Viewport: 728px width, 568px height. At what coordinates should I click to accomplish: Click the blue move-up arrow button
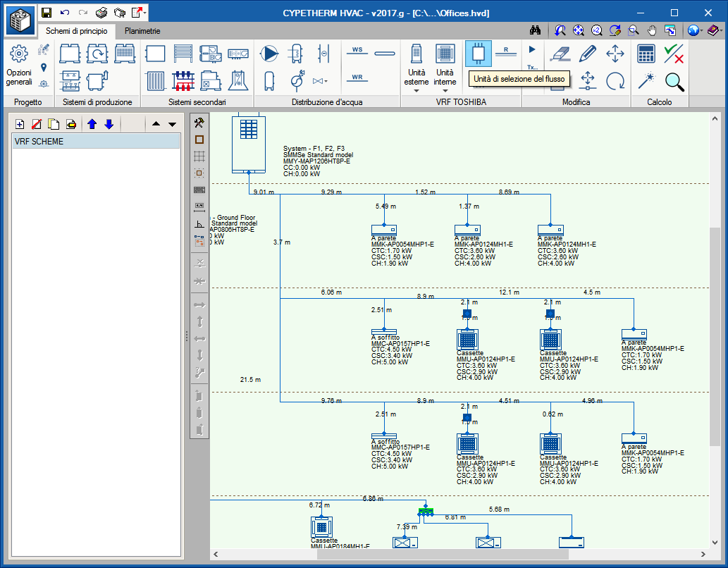(x=92, y=124)
